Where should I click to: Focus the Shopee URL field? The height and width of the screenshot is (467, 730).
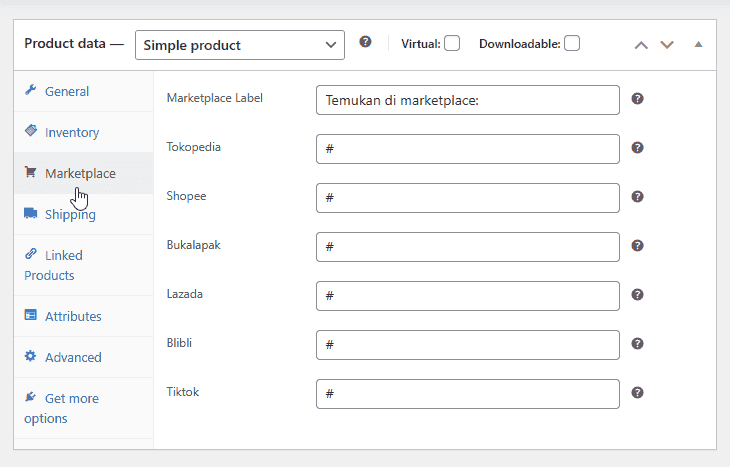click(468, 198)
